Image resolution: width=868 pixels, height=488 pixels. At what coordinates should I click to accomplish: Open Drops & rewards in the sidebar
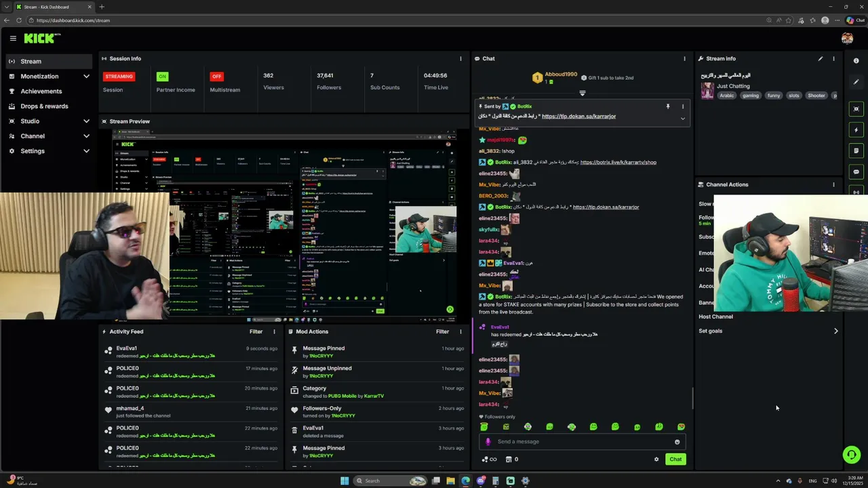point(50,106)
